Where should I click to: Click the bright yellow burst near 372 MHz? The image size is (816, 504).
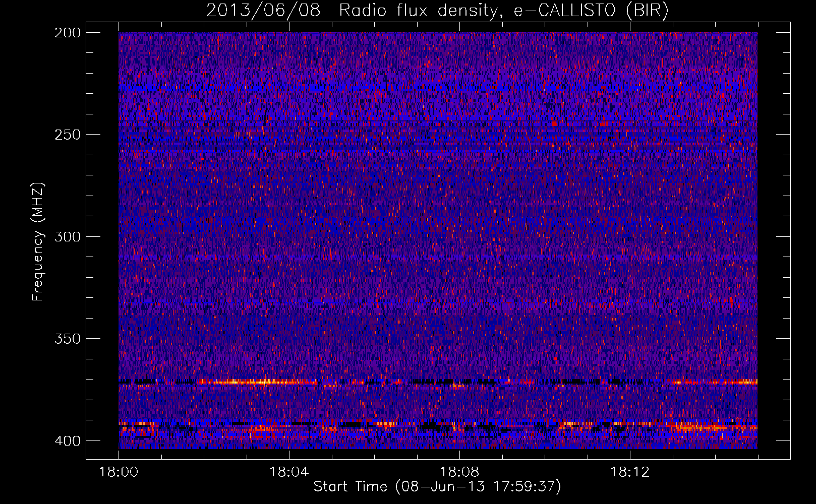257,382
